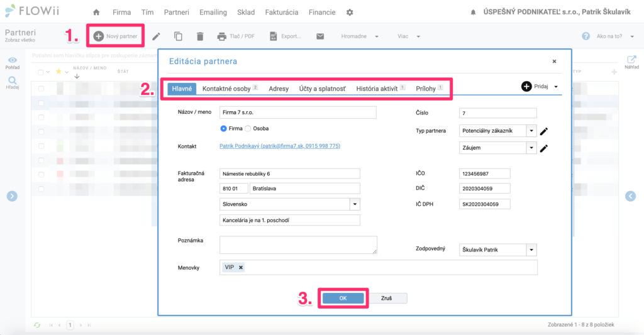Click the Export... button
644x335 pixels.
point(285,36)
